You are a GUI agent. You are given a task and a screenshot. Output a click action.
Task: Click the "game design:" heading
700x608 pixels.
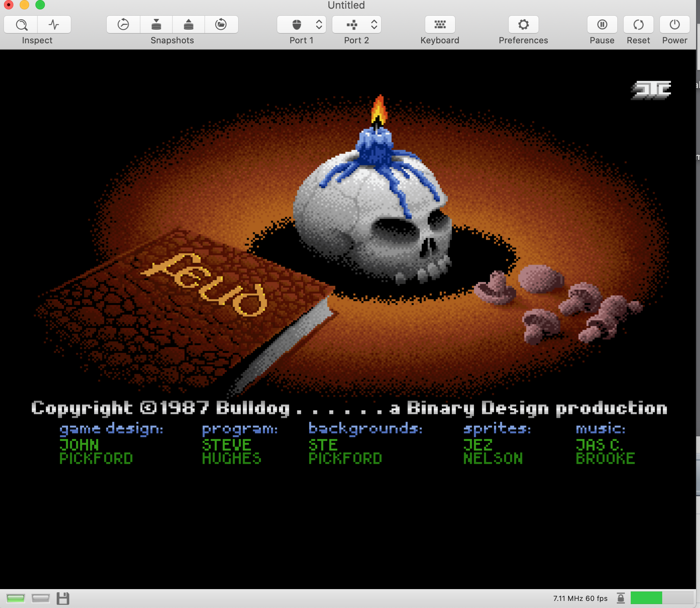pyautogui.click(x=111, y=429)
